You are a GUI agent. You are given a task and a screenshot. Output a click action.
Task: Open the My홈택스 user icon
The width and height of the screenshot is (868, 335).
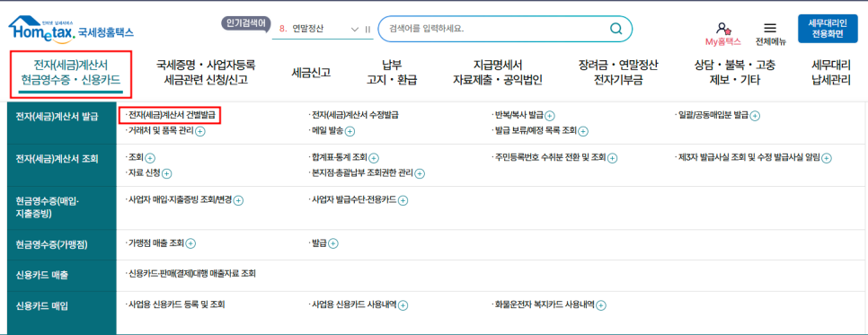(x=722, y=28)
